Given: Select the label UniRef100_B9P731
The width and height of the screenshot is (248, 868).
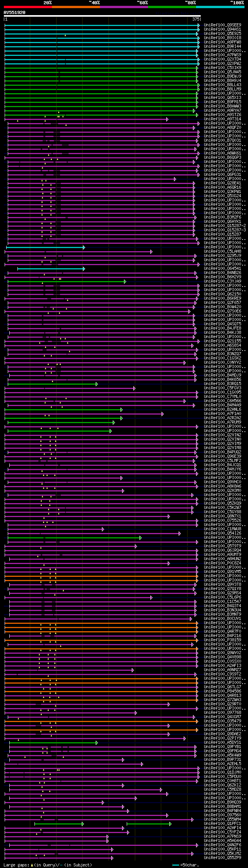Looking at the screenshot, I should [222, 759].
